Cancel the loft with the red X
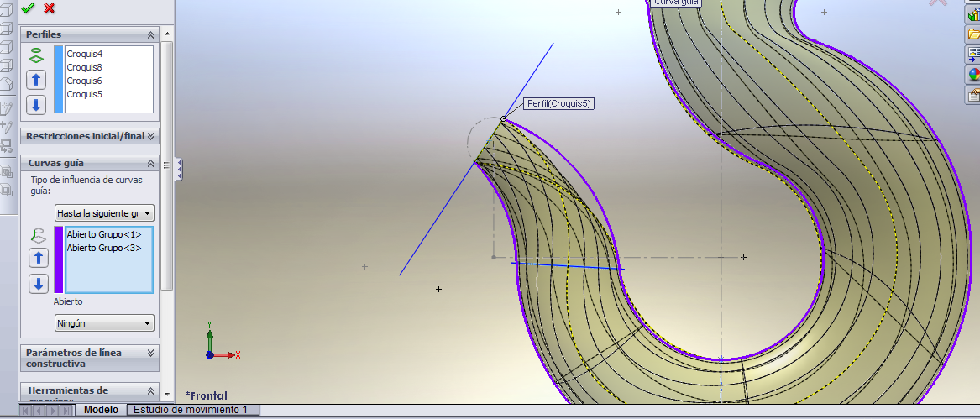This screenshot has width=980, height=419. point(50,8)
